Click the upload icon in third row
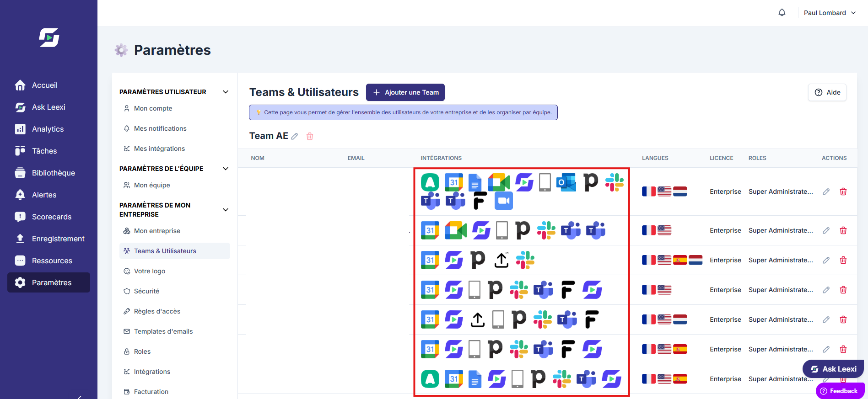868x399 pixels. tap(501, 260)
